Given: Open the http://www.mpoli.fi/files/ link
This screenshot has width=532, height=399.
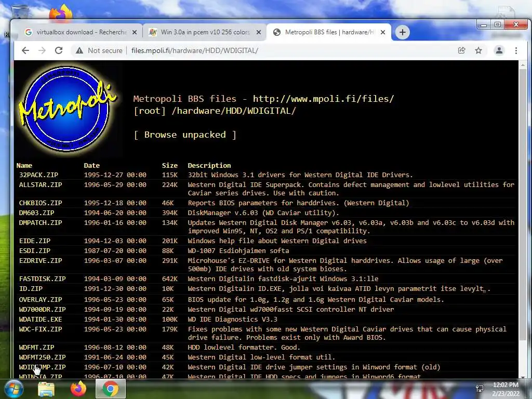Looking at the screenshot, I should (323, 99).
